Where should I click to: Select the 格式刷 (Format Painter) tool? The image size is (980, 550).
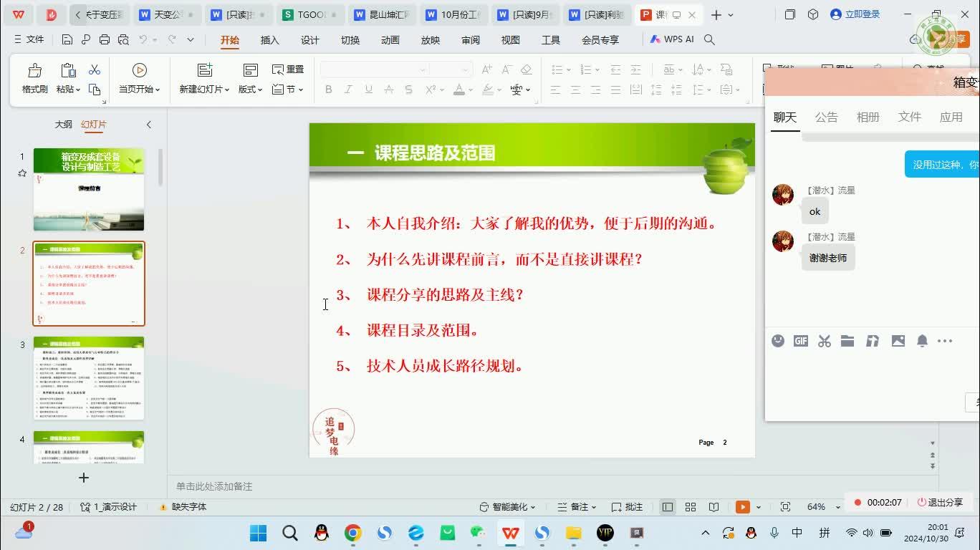(33, 77)
